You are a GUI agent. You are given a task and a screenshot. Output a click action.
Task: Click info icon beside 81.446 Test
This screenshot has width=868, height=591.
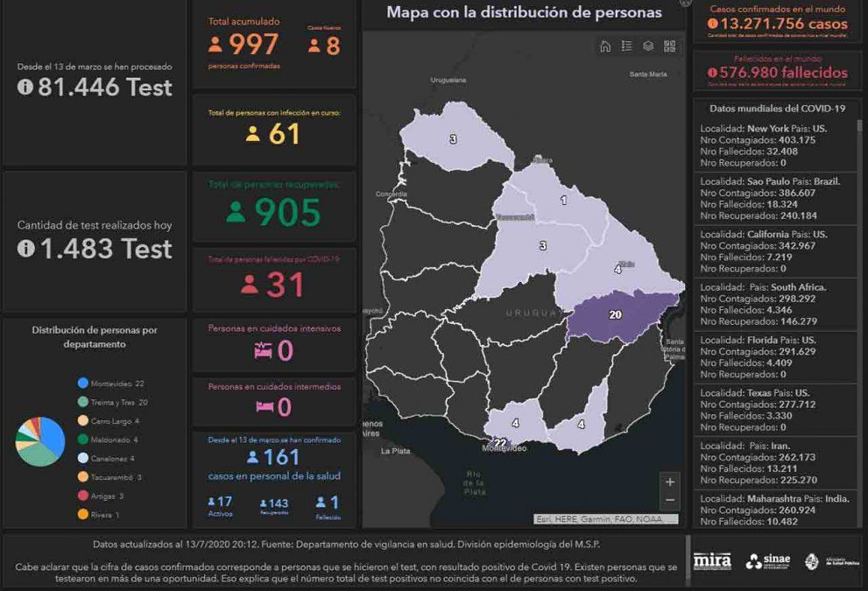coord(25,87)
